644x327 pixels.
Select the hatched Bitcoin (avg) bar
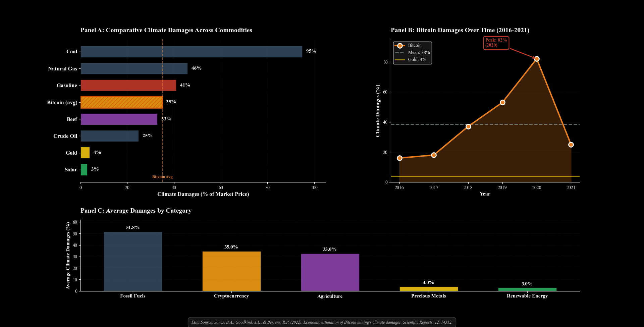pos(122,102)
